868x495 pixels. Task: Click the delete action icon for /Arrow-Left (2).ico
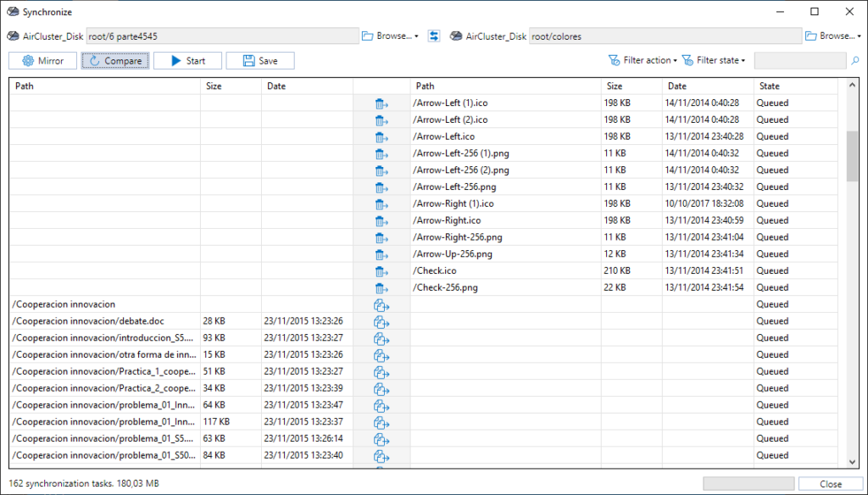(381, 120)
